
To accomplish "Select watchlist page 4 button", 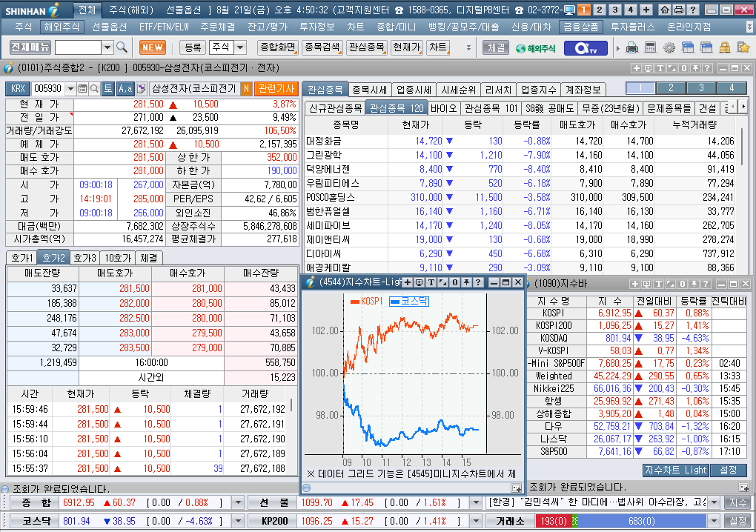I will [732, 87].
